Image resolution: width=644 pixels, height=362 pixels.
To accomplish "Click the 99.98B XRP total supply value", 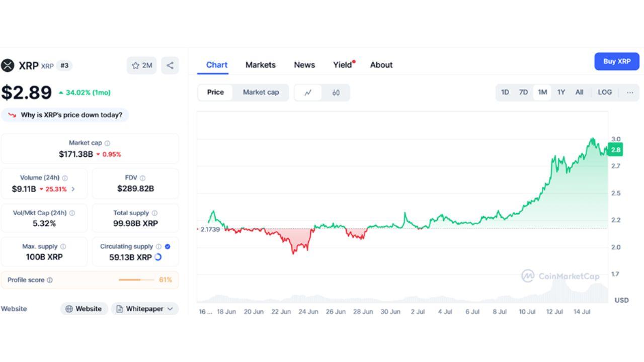I will pos(135,224).
